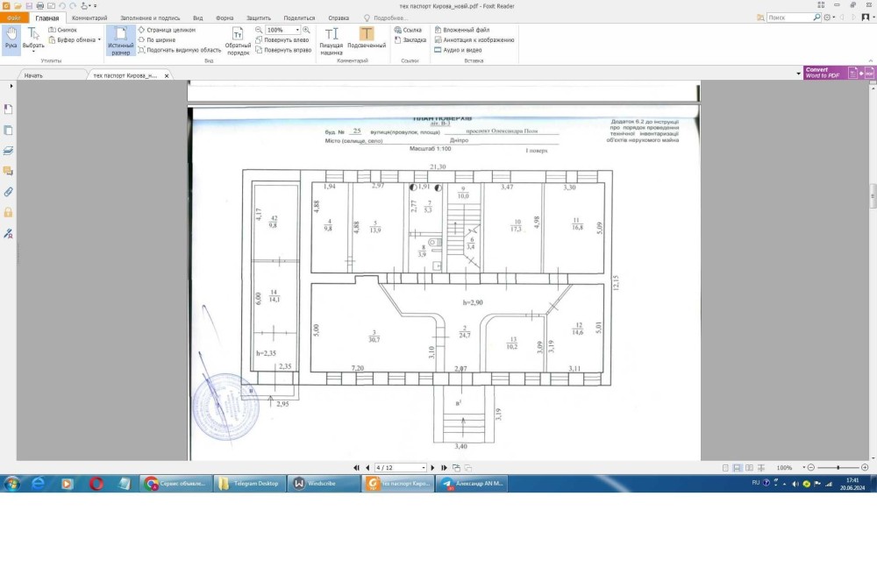Insert a Ссылка link
This screenshot has height=588, width=877.
[408, 30]
